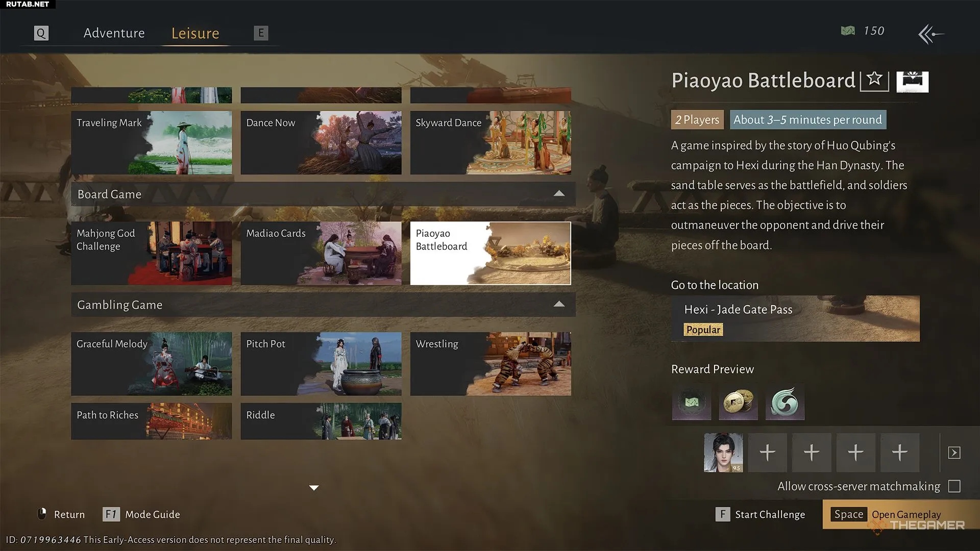This screenshot has height=551, width=980.
Task: Click the white battleboard icon beside title
Action: coord(912,81)
